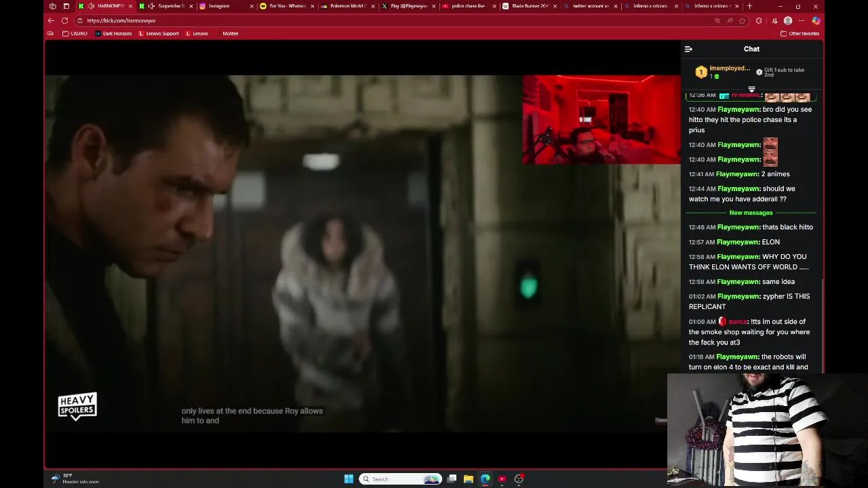Reload the page with the refresh icon
868x488 pixels.
pyautogui.click(x=64, y=20)
